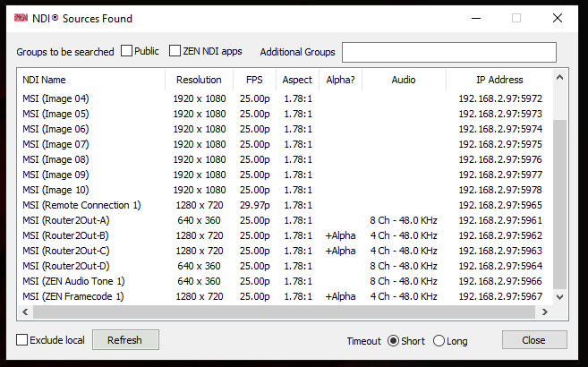Image resolution: width=588 pixels, height=367 pixels.
Task: Click IP address 192.168.2.97:5967
Action: [500, 296]
